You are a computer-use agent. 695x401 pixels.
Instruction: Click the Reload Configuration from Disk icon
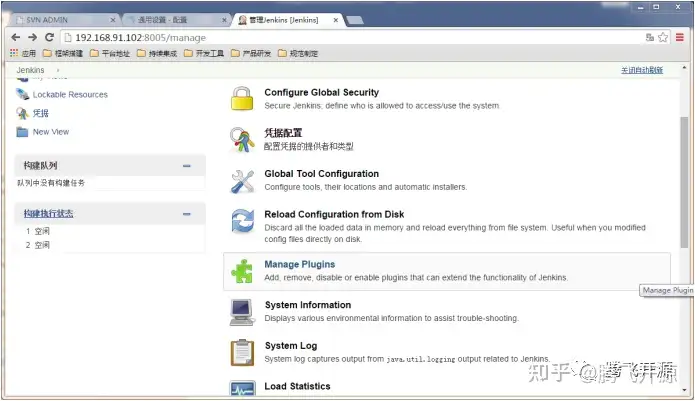click(x=242, y=221)
